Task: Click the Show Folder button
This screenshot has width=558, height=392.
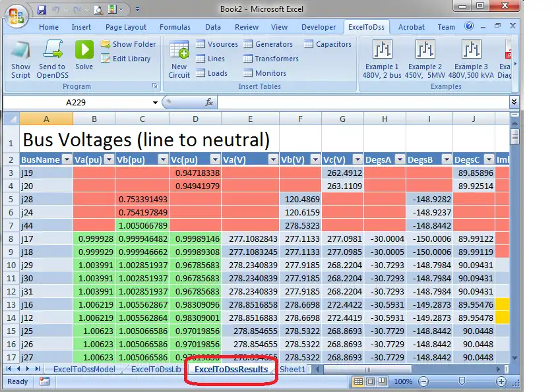Action: [128, 44]
